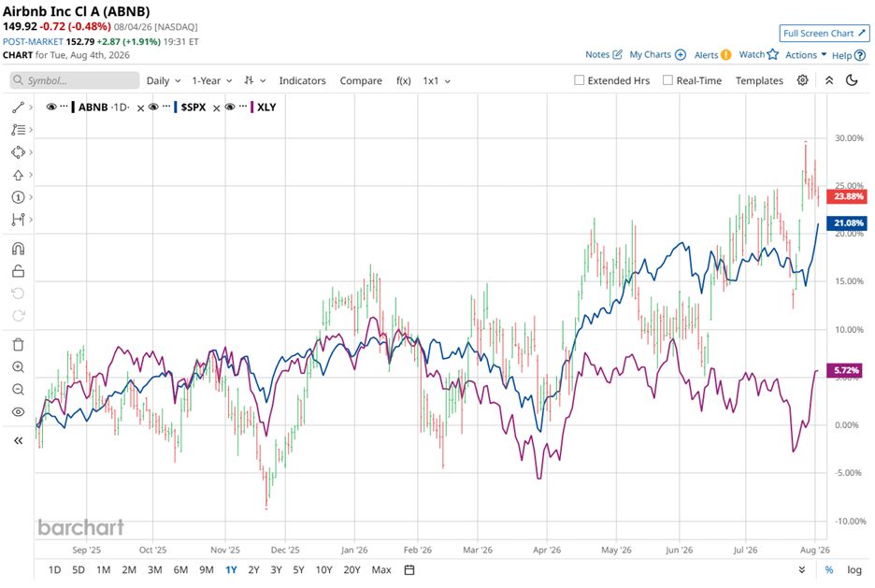Open Alerts exclamation icon
Viewport: 875px width, 588px height.
(x=725, y=54)
